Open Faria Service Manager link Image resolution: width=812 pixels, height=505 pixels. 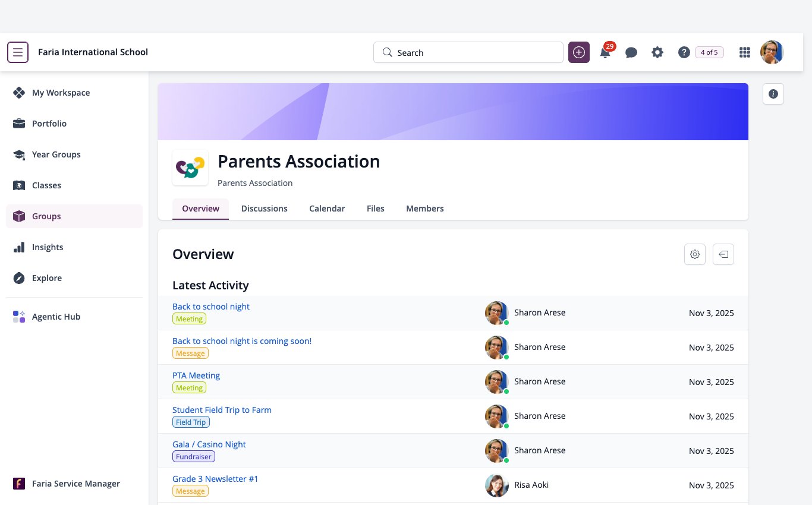74,484
